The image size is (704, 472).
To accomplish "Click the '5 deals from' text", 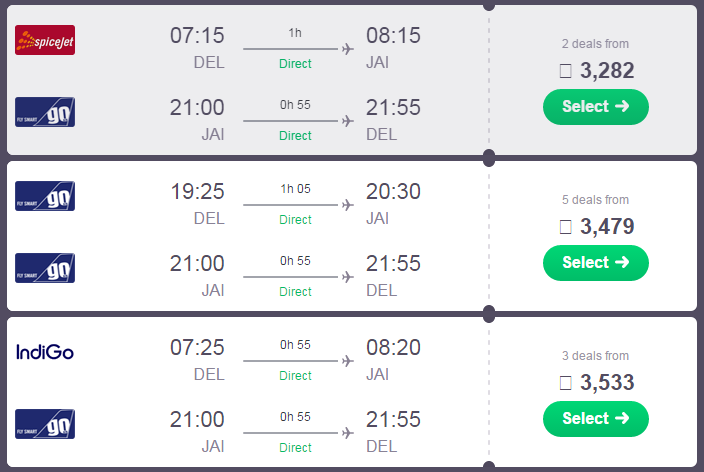I will [x=595, y=200].
